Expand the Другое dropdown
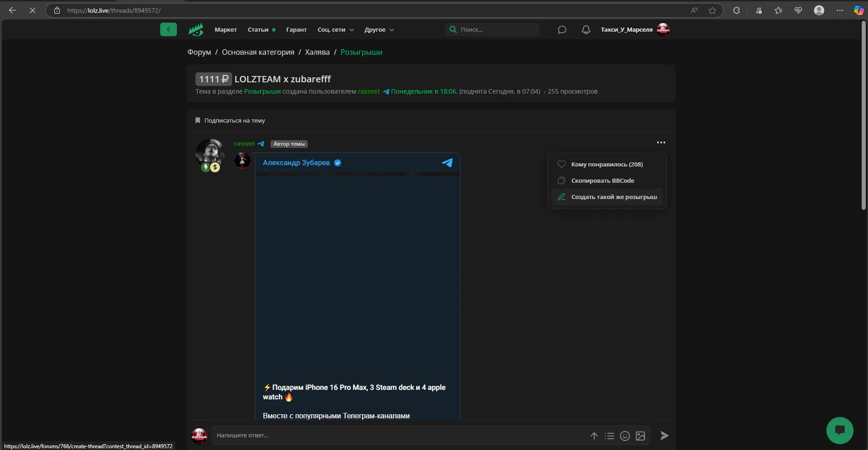 click(x=379, y=30)
